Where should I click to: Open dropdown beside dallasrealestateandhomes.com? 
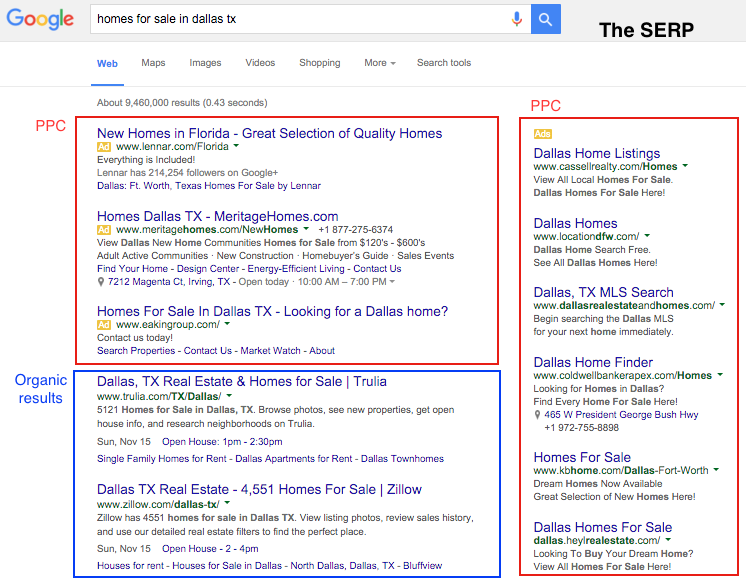722,305
